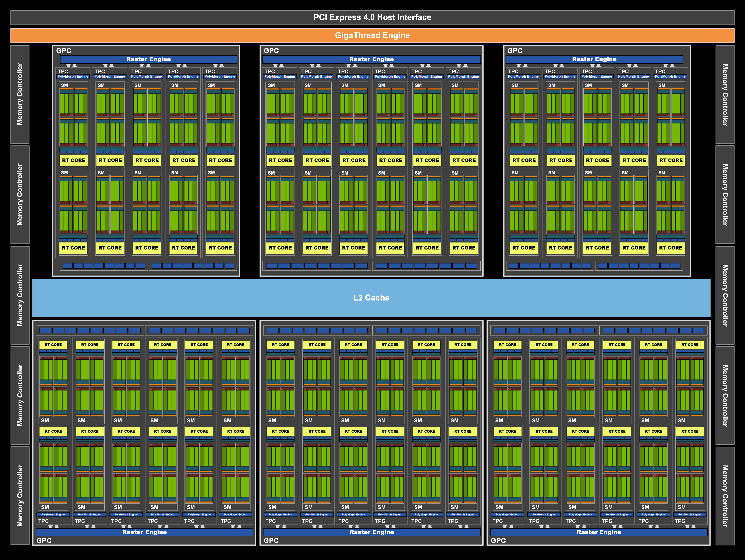Select Raster Engine in the top-middle GPC
The width and height of the screenshot is (745, 560).
point(371,59)
